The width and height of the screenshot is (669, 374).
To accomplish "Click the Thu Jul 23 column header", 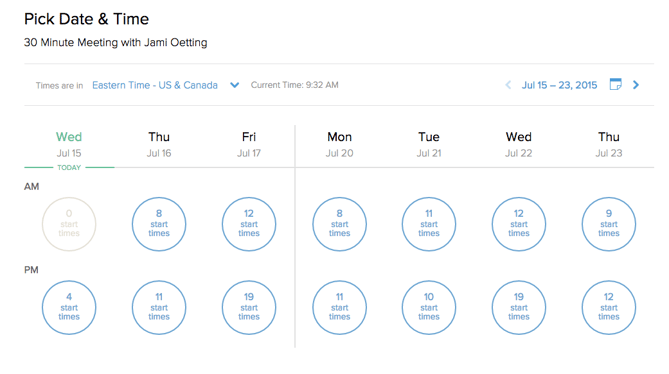I will pos(609,145).
